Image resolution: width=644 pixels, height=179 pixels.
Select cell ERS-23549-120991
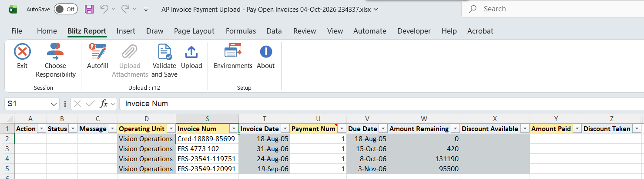207,169
